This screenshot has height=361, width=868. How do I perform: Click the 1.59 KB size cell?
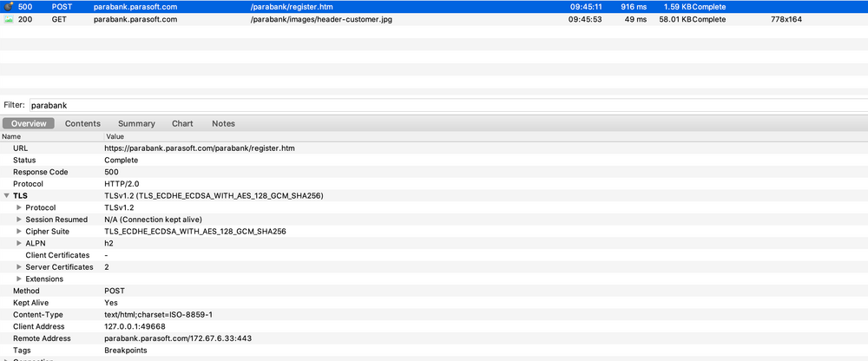678,7
